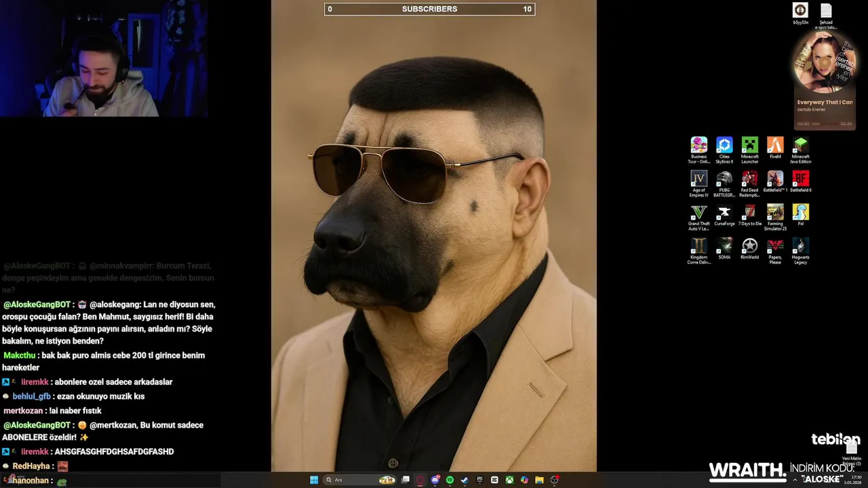
Task: Open the PUBG Battlegrounds shortcut
Action: 724,184
